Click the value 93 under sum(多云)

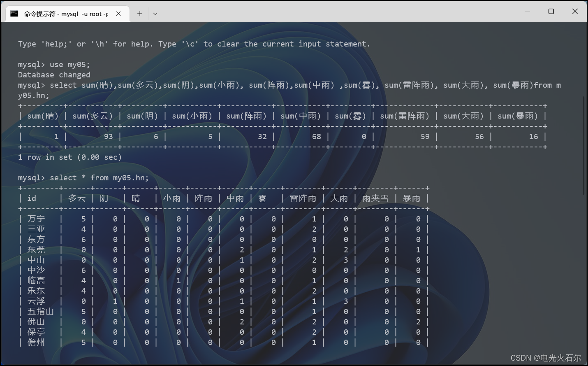(x=108, y=136)
